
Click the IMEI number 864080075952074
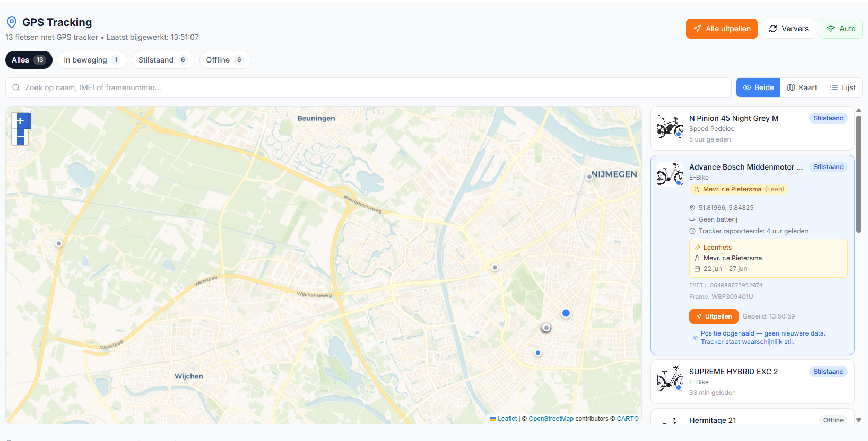(736, 285)
